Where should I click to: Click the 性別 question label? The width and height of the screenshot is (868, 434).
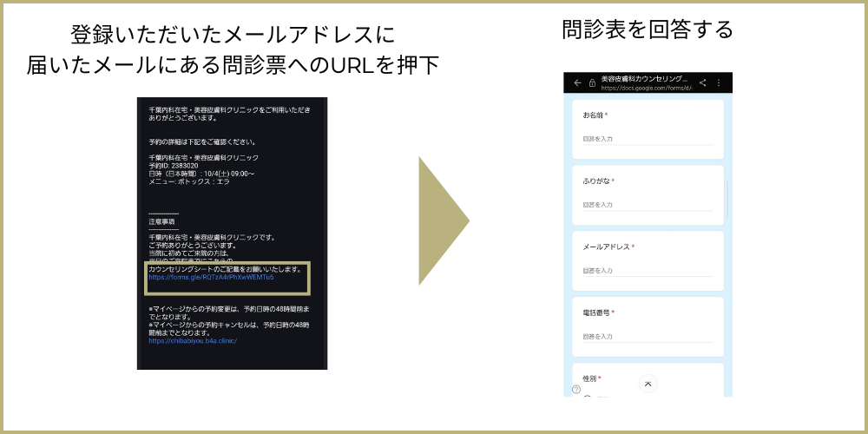click(589, 378)
